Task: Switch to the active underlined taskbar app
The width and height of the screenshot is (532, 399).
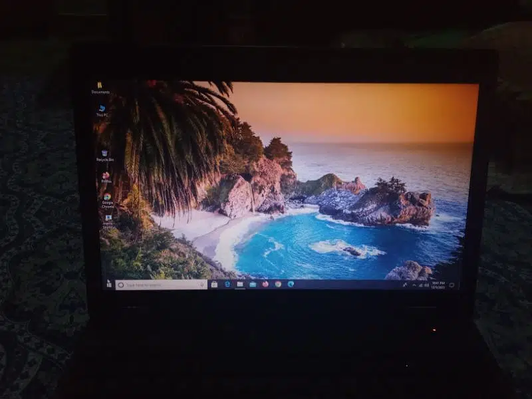Action: pos(240,285)
